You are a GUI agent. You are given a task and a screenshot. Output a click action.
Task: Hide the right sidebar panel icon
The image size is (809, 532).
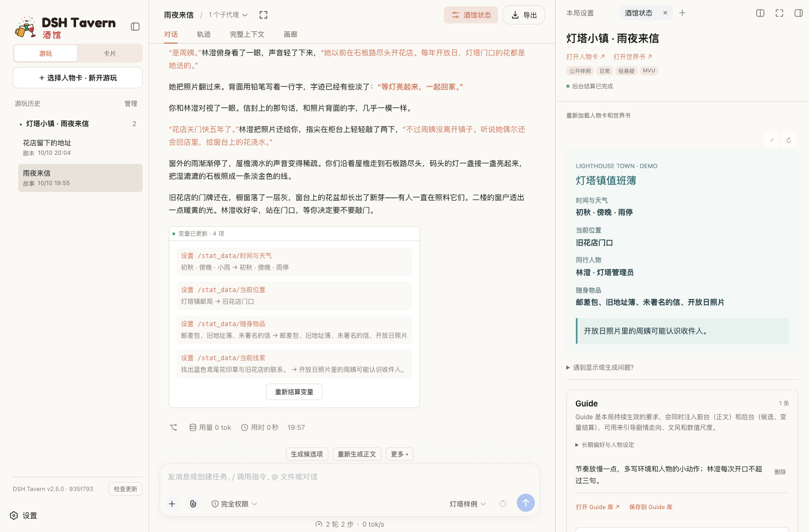tap(798, 13)
